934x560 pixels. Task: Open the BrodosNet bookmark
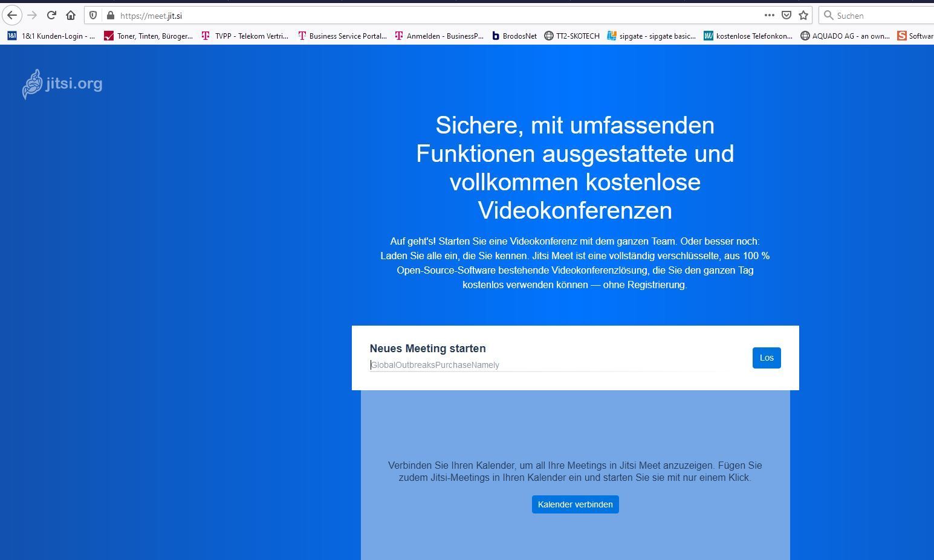tap(514, 36)
